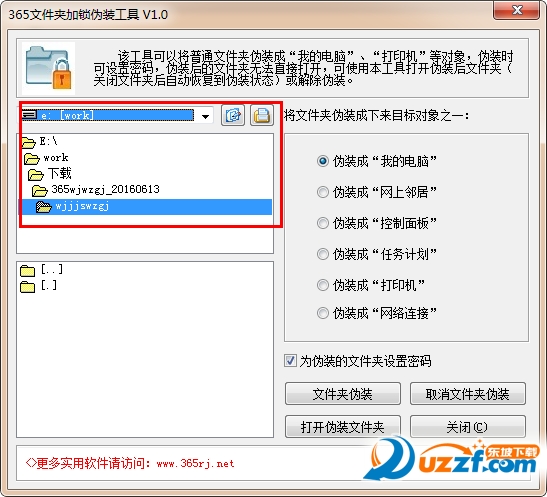Click the locked folder app logo
Image resolution: width=547 pixels, height=497 pixels.
coord(48,68)
